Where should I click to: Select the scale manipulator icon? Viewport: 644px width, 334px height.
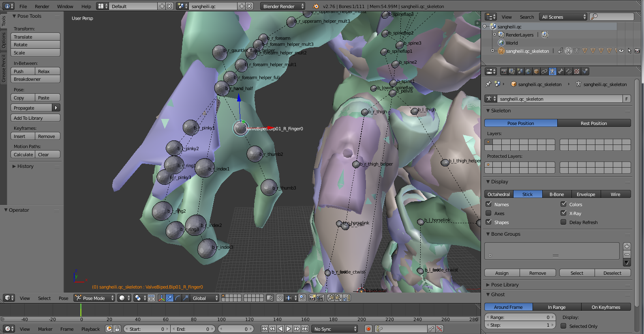186,298
